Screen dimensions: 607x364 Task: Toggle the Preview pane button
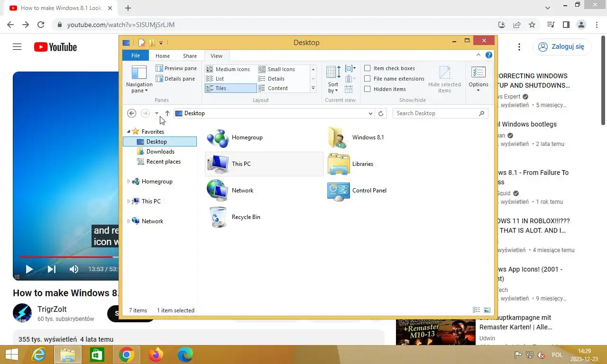point(176,68)
